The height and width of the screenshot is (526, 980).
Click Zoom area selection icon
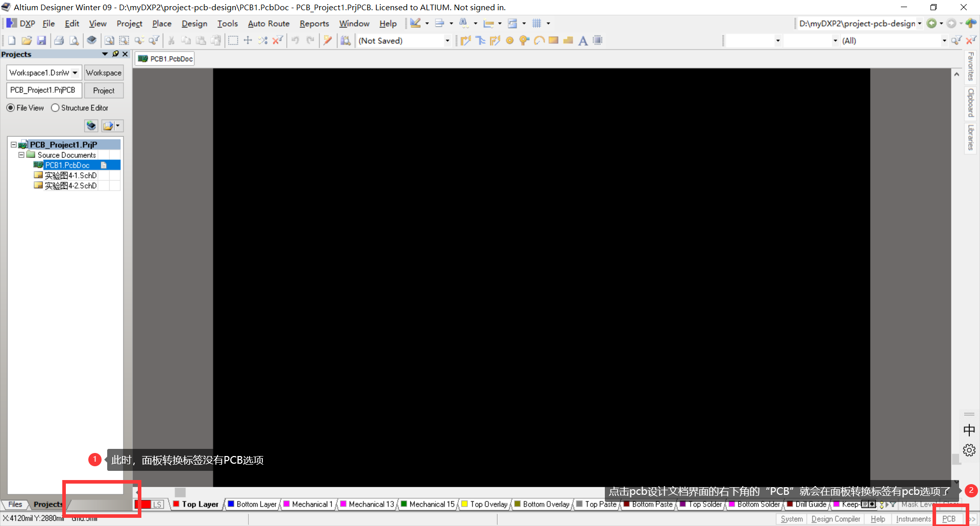pos(124,40)
